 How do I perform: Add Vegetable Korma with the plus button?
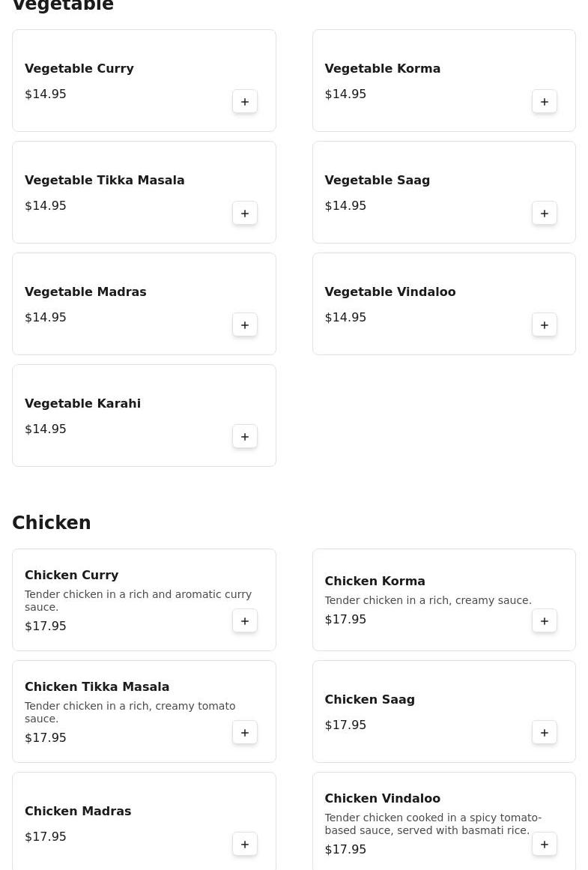[544, 101]
